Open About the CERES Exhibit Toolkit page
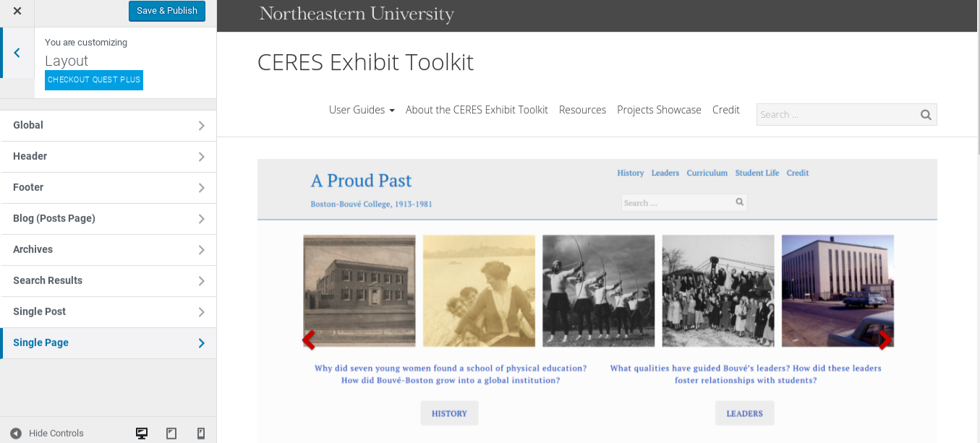This screenshot has height=443, width=980. [x=477, y=110]
